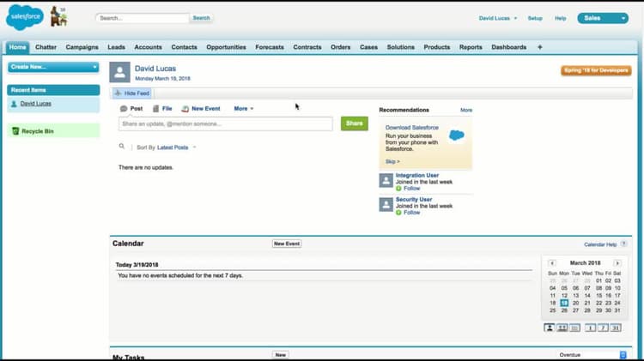Expand the David Lucas user menu
The width and height of the screenshot is (644, 361).
[498, 18]
